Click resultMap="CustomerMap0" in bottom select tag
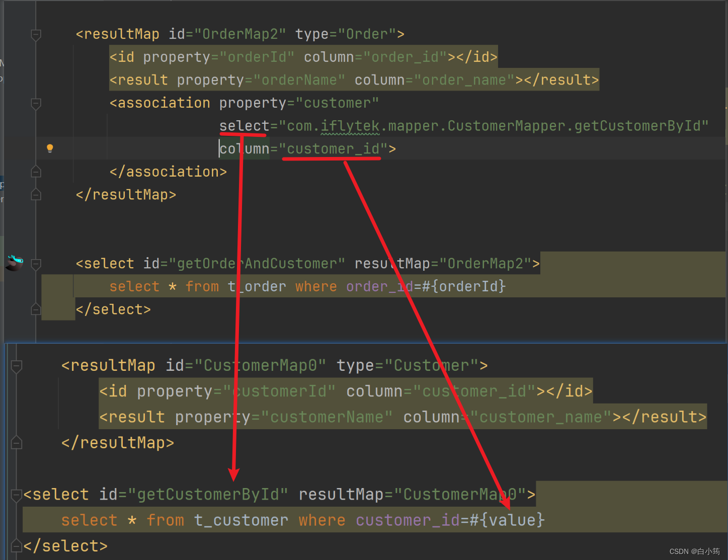728x560 pixels. click(x=413, y=495)
